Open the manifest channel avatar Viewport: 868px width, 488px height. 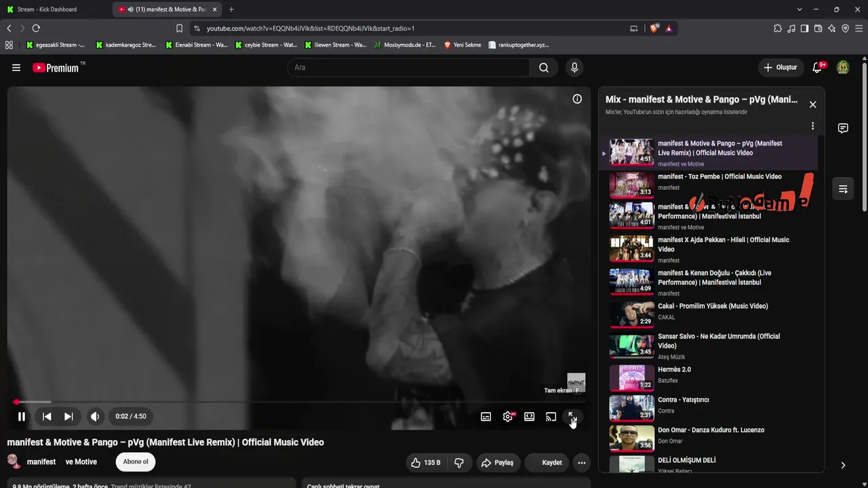14,462
